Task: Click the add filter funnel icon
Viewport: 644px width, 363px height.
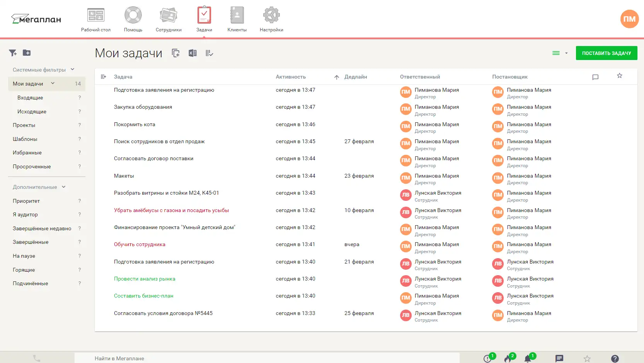Action: tap(13, 53)
